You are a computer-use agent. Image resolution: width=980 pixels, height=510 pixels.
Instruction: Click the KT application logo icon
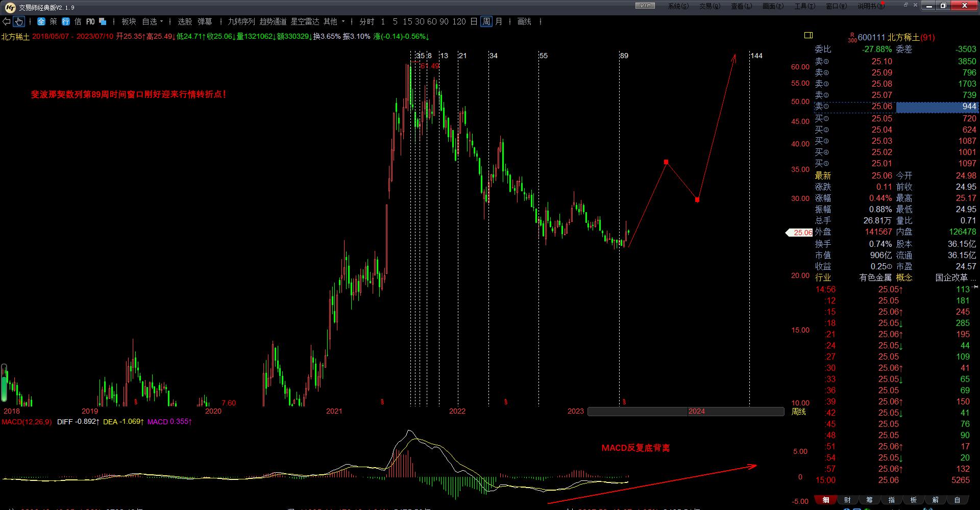pos(10,7)
